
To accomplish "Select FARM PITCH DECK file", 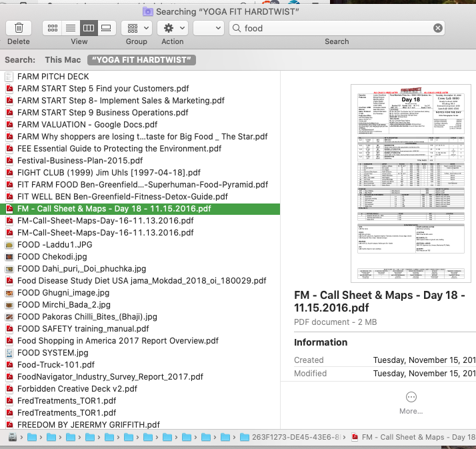I will [53, 77].
